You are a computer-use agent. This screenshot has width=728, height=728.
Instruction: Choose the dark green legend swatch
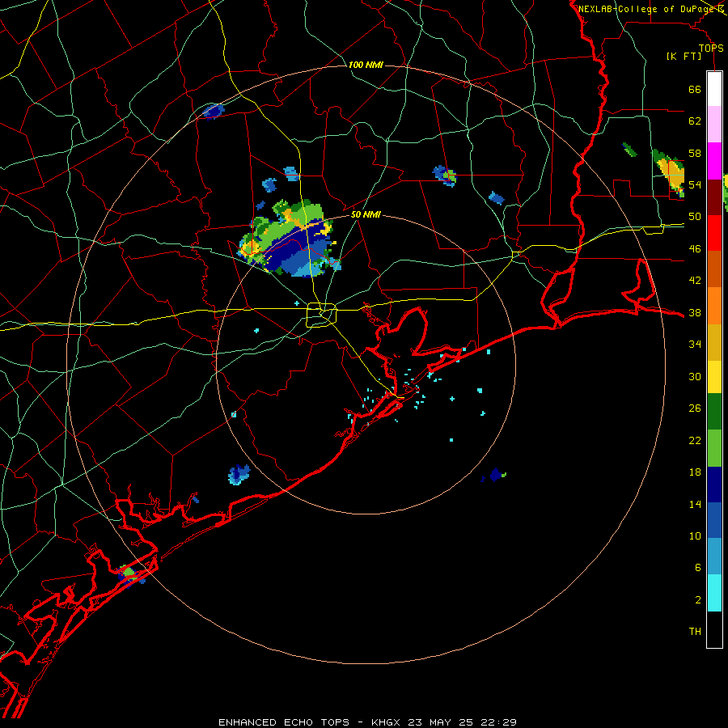pos(714,412)
